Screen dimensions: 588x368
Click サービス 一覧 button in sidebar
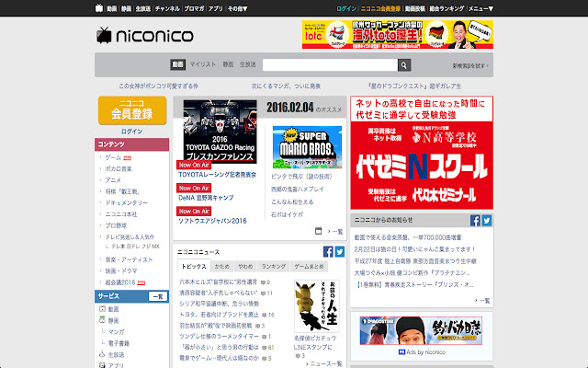[x=158, y=296]
